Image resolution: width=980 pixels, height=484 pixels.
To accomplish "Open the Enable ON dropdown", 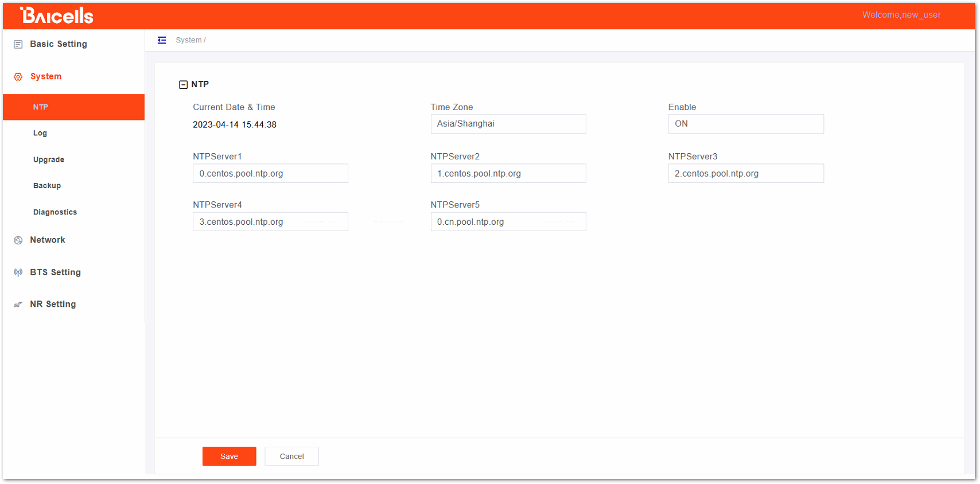I will point(746,124).
